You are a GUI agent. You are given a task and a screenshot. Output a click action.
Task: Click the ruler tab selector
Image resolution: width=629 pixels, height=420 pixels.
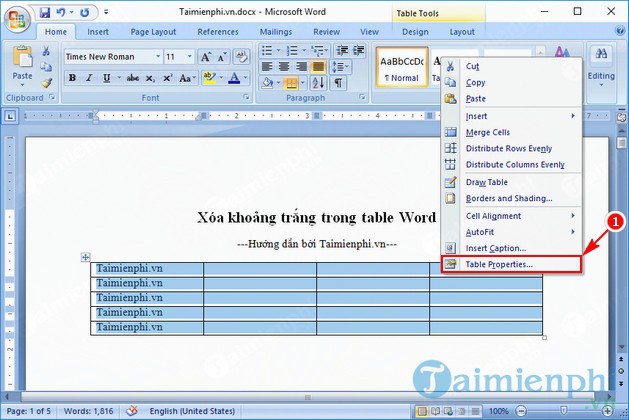pos(10,116)
